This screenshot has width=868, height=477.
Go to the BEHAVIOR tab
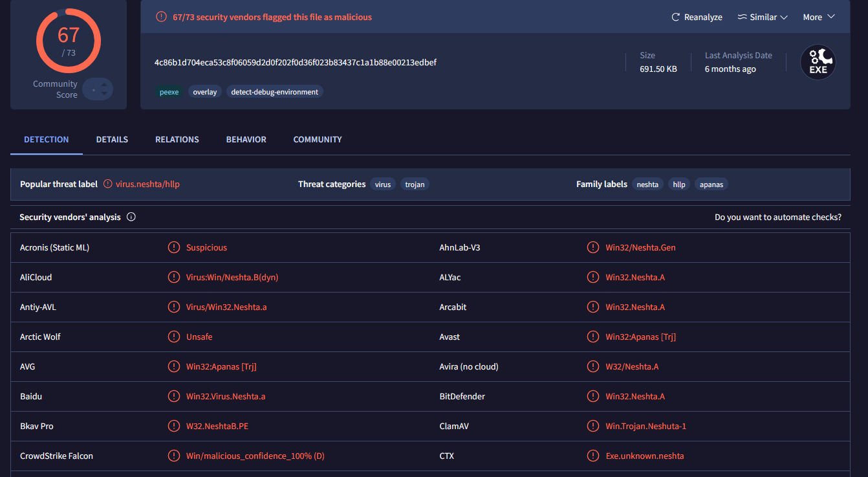(x=246, y=139)
